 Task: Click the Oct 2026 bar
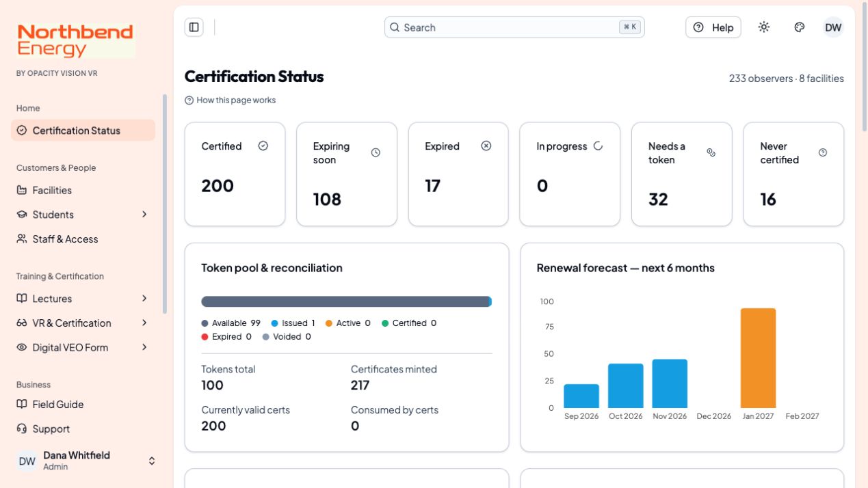(626, 385)
